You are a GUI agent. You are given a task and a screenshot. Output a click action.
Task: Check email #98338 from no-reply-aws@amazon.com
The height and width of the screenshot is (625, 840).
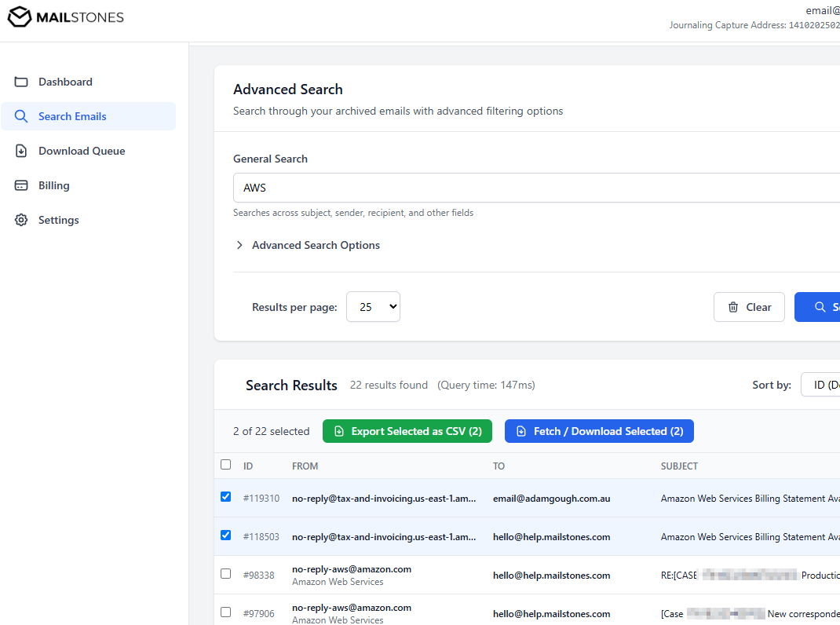coord(225,573)
